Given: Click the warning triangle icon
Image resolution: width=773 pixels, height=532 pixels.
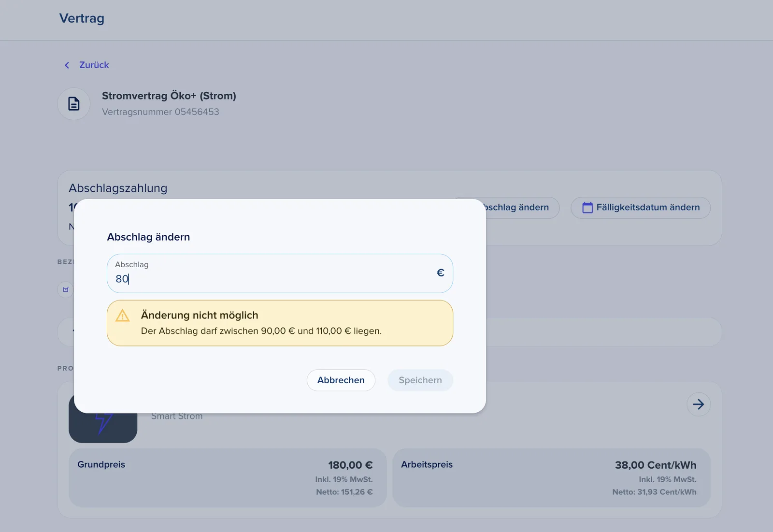Looking at the screenshot, I should (123, 316).
